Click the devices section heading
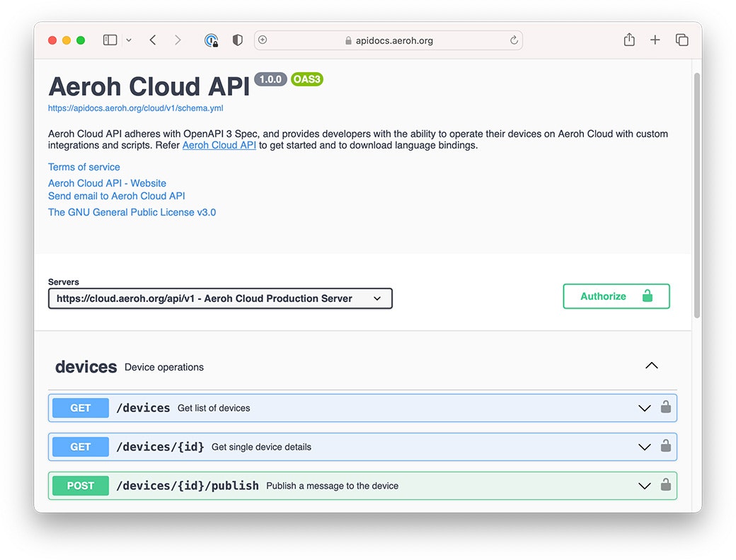 pyautogui.click(x=86, y=367)
